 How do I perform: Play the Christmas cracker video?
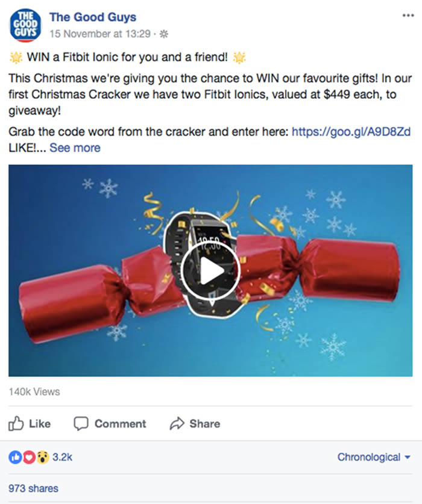pos(210,270)
